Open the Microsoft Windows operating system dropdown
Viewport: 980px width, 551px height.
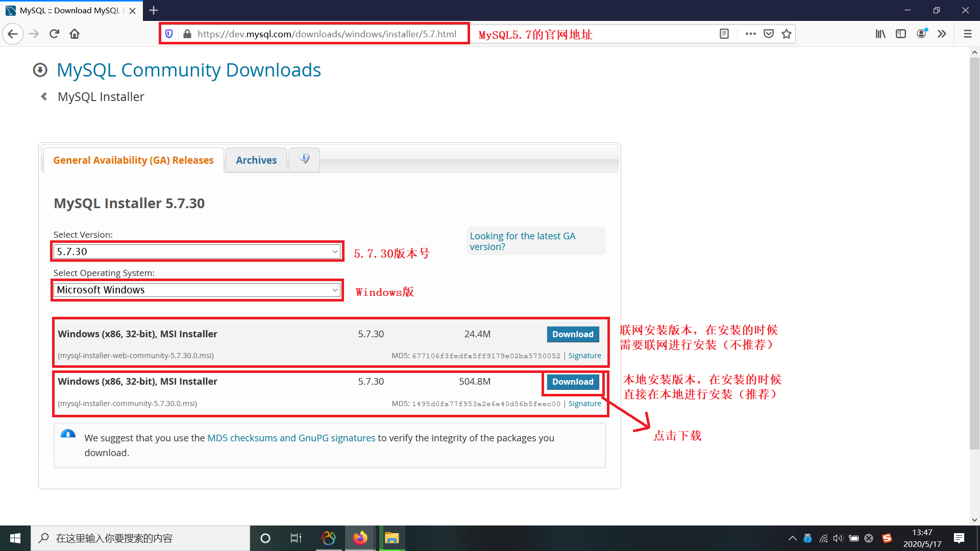coord(197,290)
